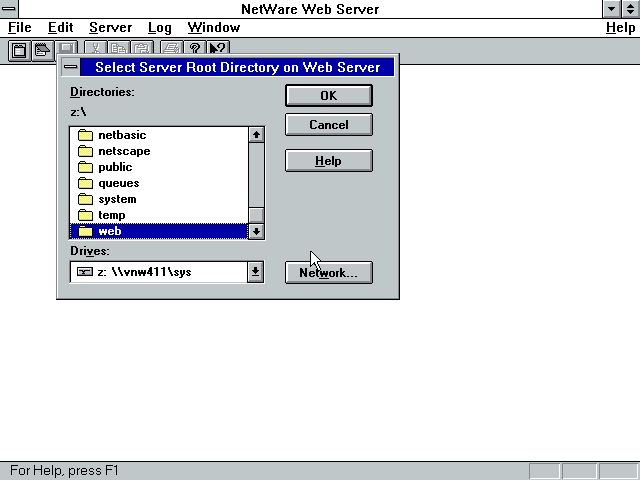Open the Help menu in menu bar
Image resolution: width=640 pixels, height=480 pixels.
pos(620,27)
